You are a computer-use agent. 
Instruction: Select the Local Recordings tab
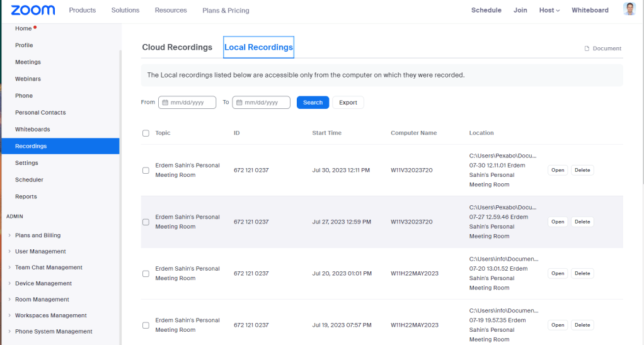pos(259,47)
